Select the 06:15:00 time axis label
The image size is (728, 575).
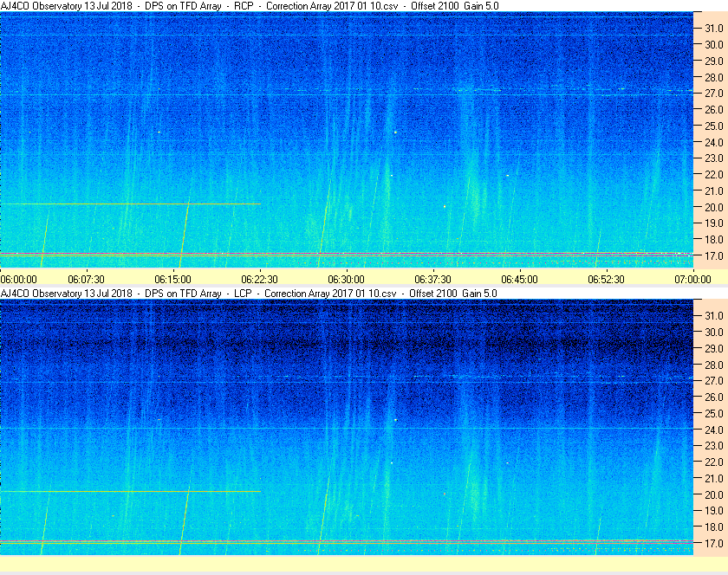point(172,280)
